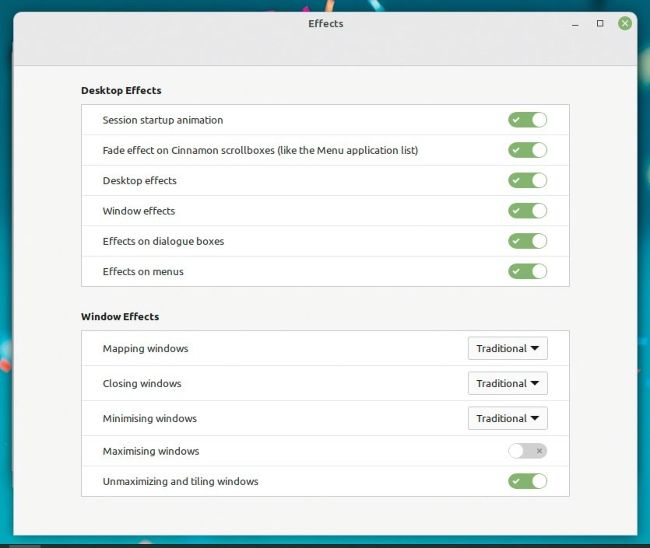
Task: Disable Unmaximizing and tiling windows effect
Action: (527, 481)
